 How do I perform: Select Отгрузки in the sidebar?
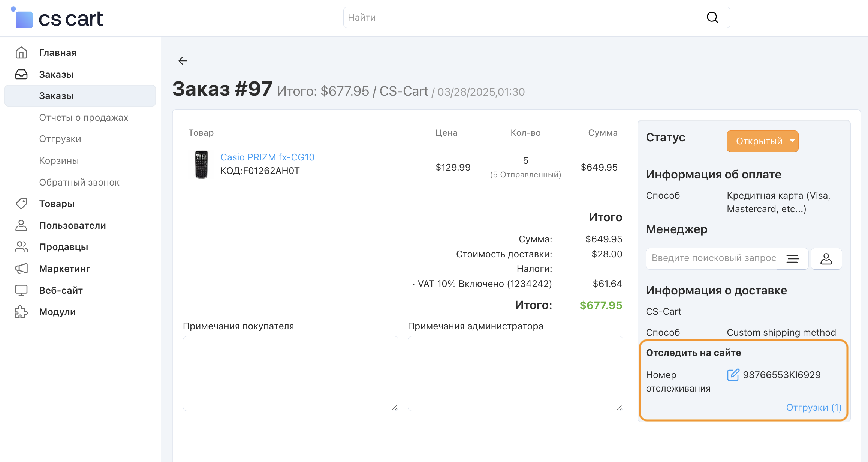[x=60, y=139]
